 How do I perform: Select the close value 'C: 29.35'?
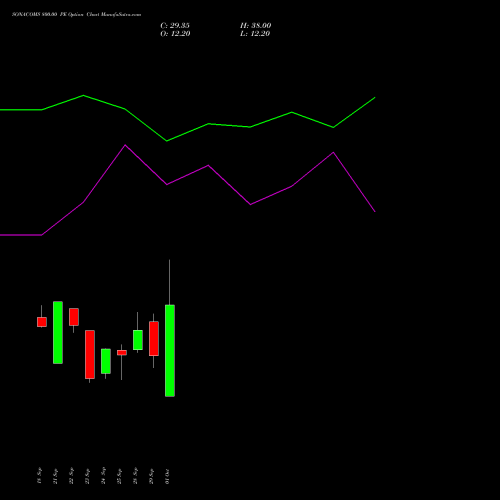(x=175, y=25)
